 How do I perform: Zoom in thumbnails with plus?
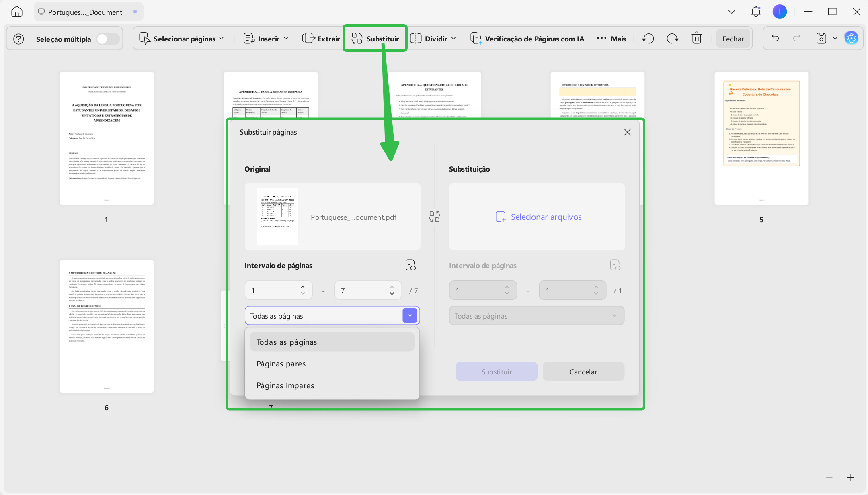pos(851,477)
